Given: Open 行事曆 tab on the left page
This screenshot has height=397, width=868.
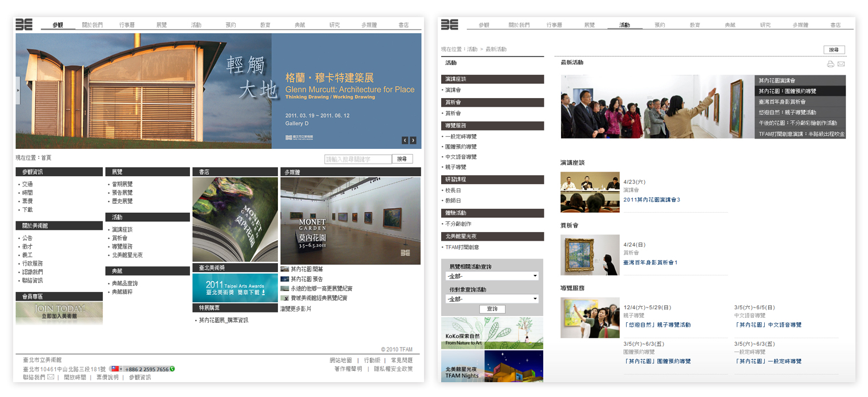Looking at the screenshot, I should pos(127,25).
